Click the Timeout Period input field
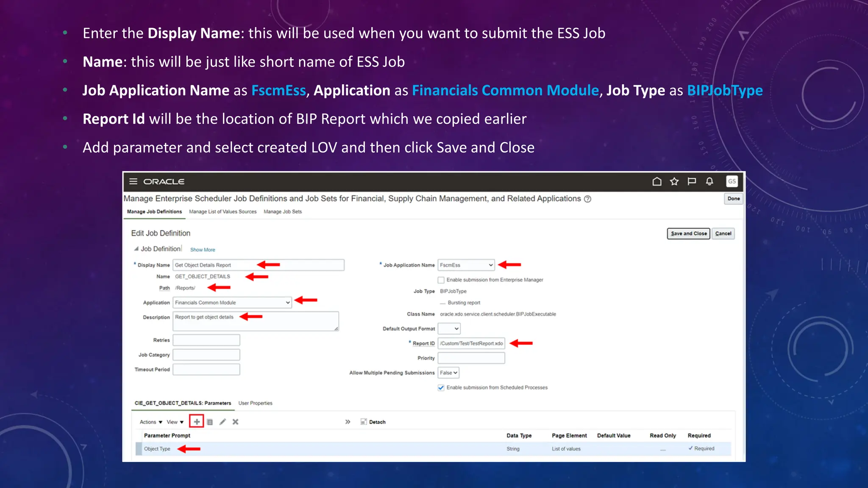This screenshot has width=868, height=488. pyautogui.click(x=206, y=369)
